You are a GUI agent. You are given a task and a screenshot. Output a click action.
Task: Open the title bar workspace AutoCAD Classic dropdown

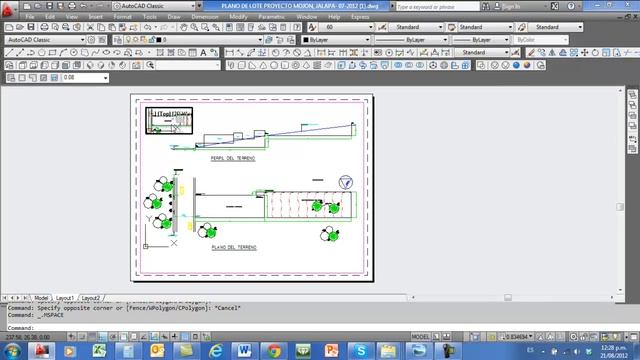pyautogui.click(x=193, y=6)
